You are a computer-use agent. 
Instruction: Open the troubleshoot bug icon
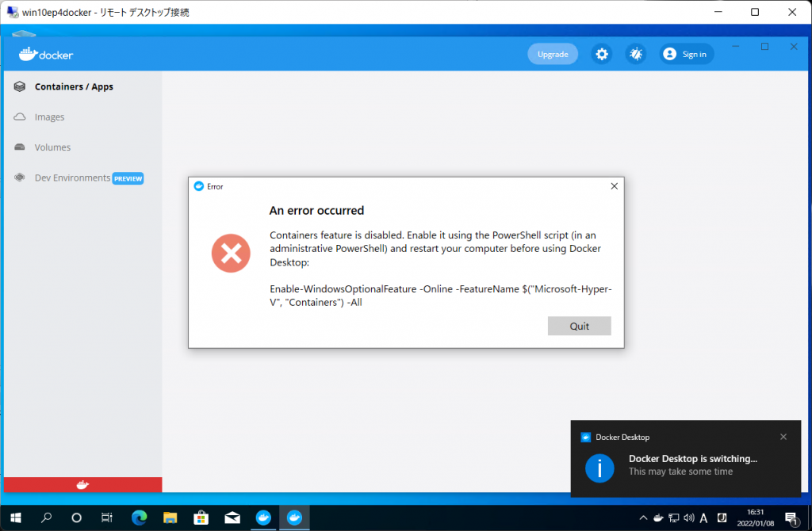[x=636, y=55]
